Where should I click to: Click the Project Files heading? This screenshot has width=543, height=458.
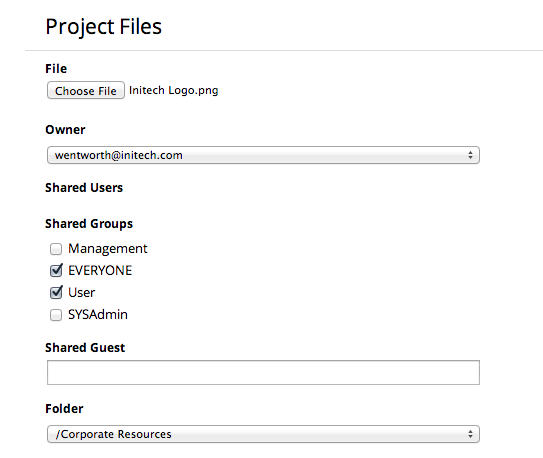[x=104, y=27]
